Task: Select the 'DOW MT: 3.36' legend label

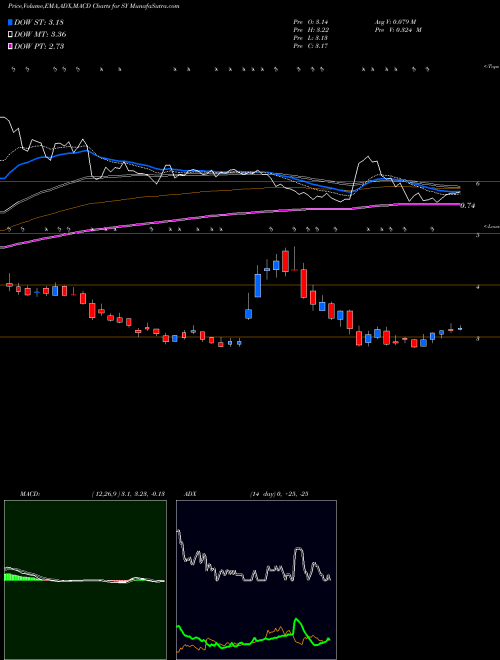Action: click(x=40, y=34)
